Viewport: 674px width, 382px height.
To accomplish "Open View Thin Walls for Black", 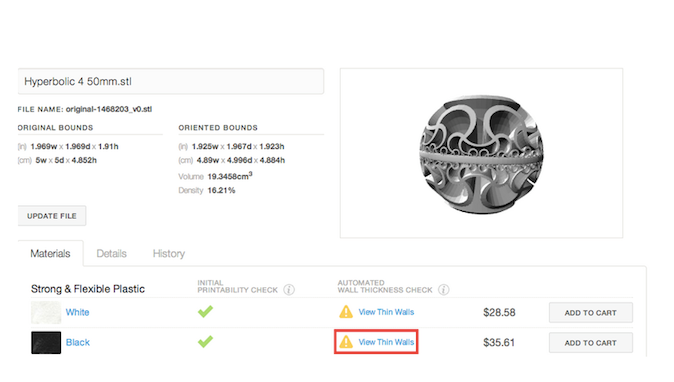I will coord(386,342).
